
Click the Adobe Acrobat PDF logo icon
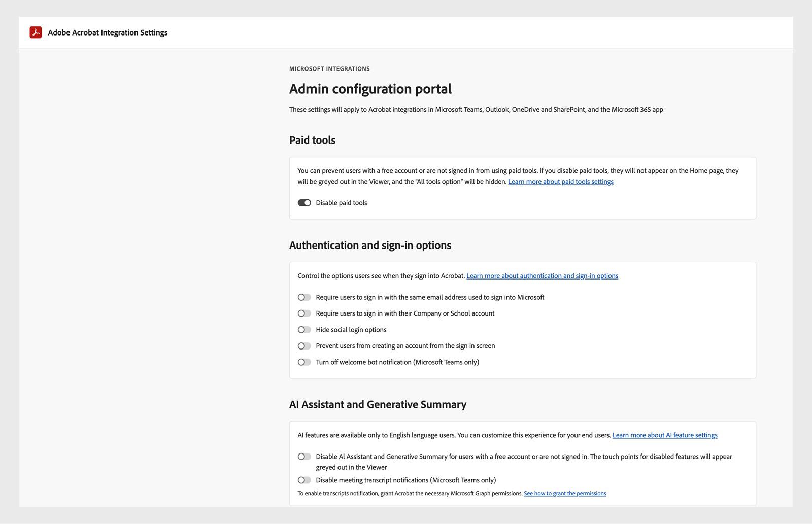(36, 32)
